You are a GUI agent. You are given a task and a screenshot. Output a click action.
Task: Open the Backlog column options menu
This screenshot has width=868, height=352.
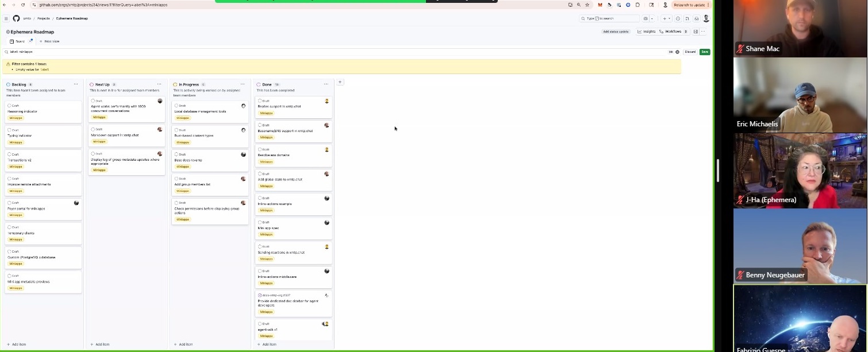click(76, 84)
